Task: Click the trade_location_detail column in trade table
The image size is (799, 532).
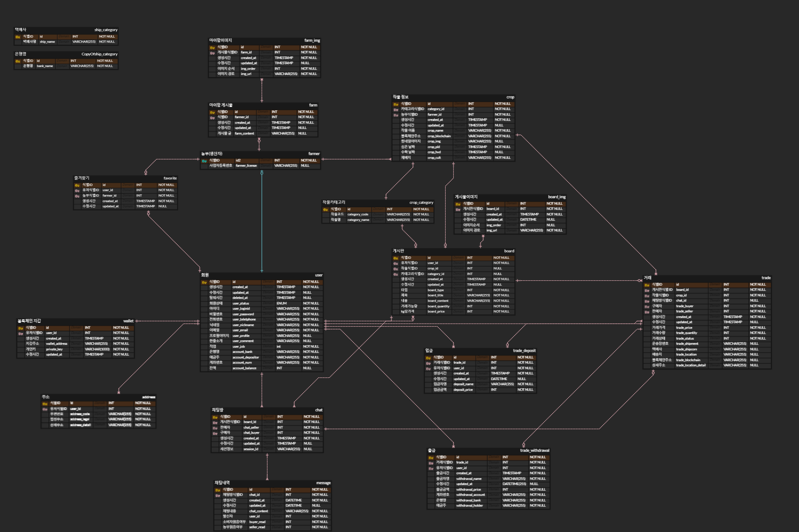Action: tap(690, 365)
